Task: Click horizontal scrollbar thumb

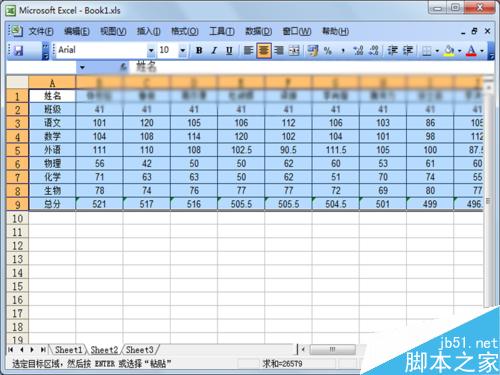Action: (332, 349)
